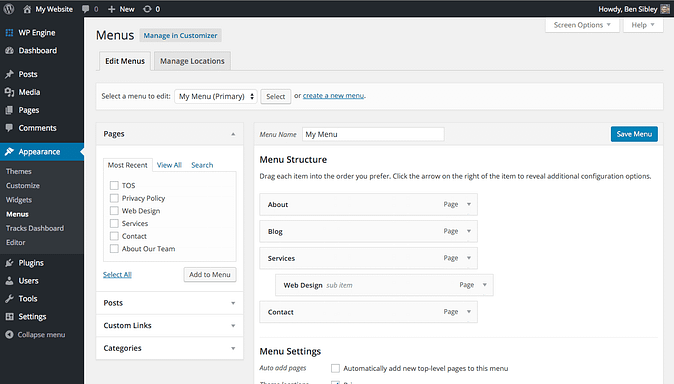Screen dimensions: 674x384
Task: Click the Media icon in sidebar
Action: (9, 92)
